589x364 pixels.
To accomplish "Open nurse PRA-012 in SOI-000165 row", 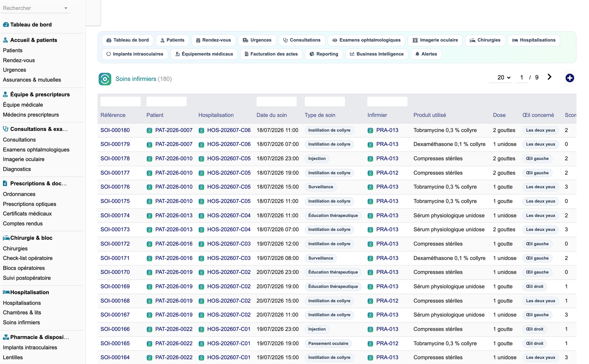I will coord(387,343).
